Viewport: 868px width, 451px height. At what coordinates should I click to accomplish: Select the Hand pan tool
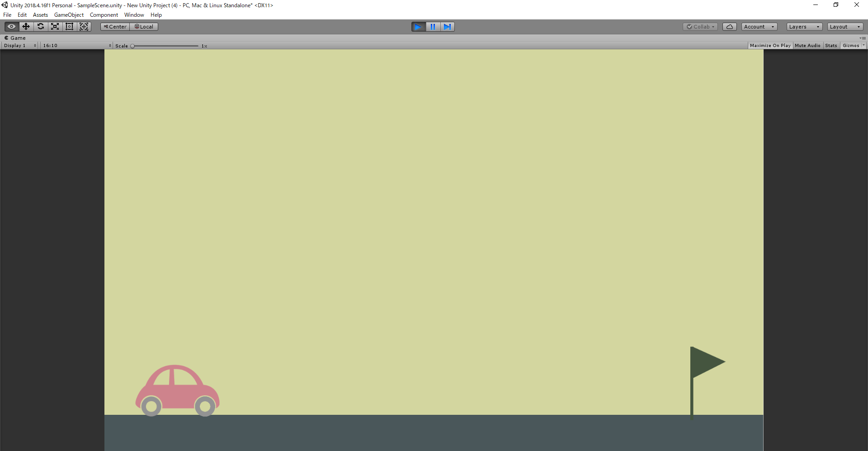tap(11, 27)
